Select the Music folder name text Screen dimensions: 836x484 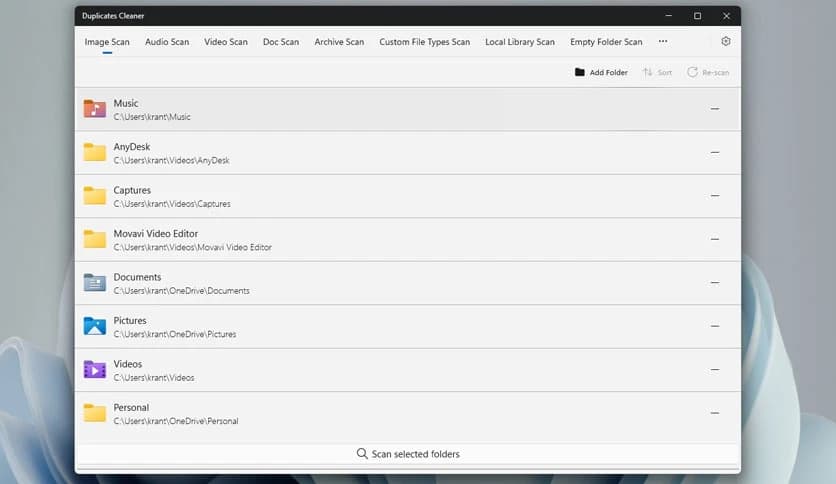pos(126,103)
